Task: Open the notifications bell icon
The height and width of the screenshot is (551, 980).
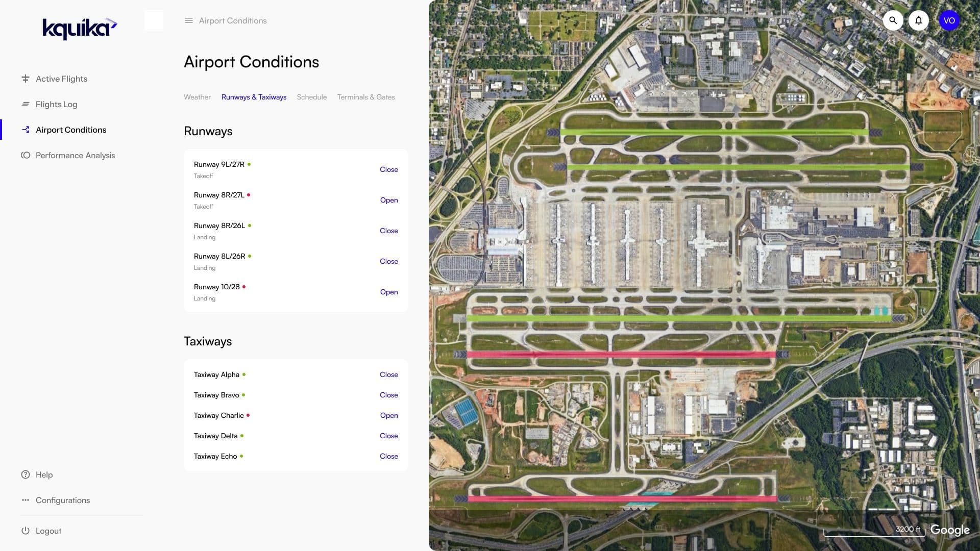Action: (x=918, y=20)
